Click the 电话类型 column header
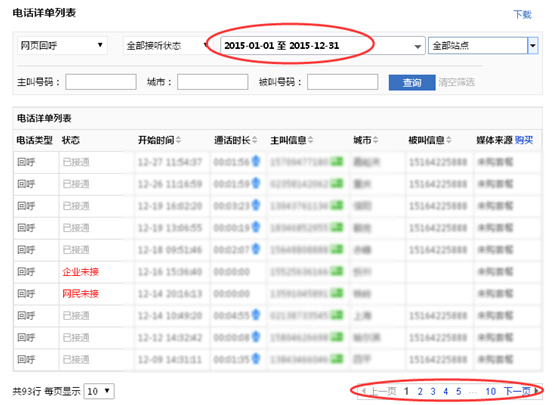The height and width of the screenshot is (405, 557). 34,140
